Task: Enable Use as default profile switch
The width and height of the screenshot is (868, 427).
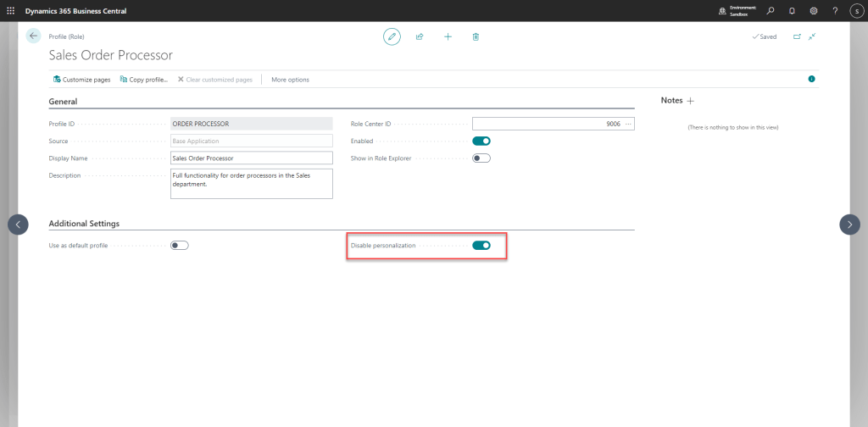Action: coord(179,246)
